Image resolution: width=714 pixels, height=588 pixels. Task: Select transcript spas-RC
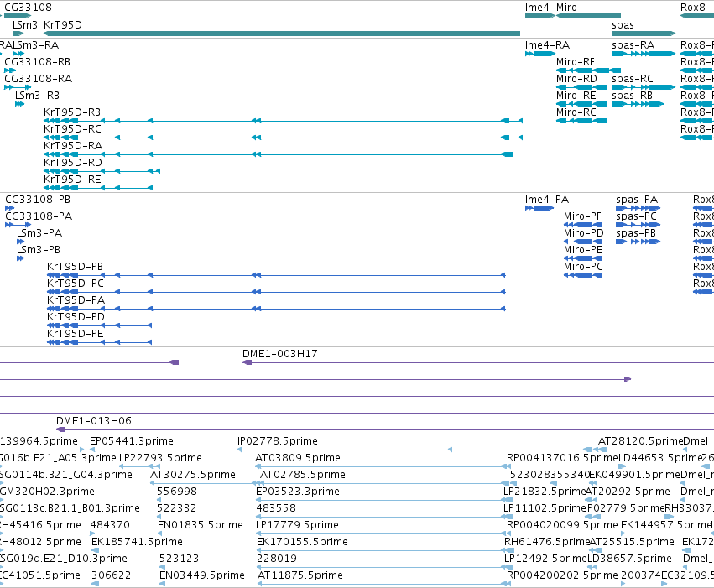click(x=644, y=87)
